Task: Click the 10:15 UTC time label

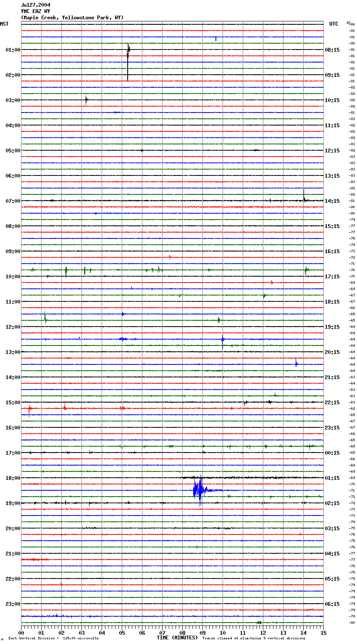Action: [332, 100]
